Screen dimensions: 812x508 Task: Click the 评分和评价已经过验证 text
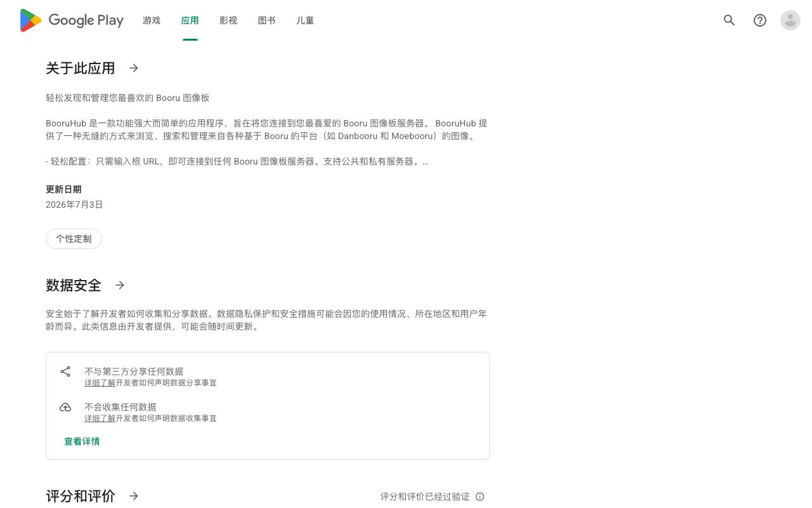(425, 497)
